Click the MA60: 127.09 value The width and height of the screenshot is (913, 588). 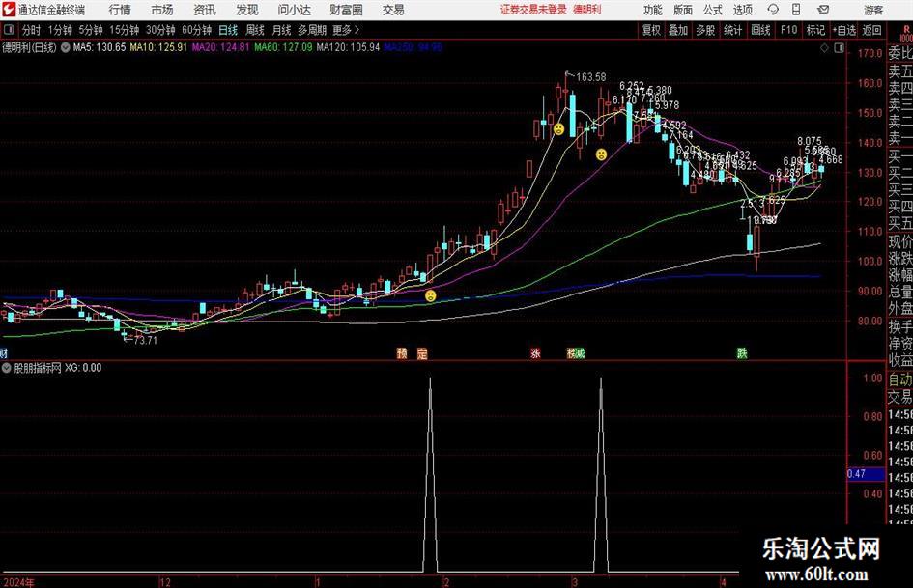pyautogui.click(x=283, y=47)
